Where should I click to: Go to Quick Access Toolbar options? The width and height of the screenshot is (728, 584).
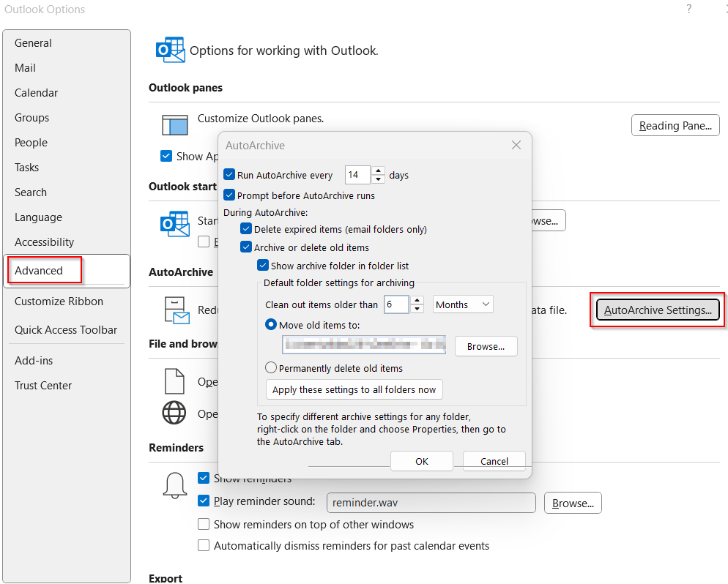(x=66, y=330)
